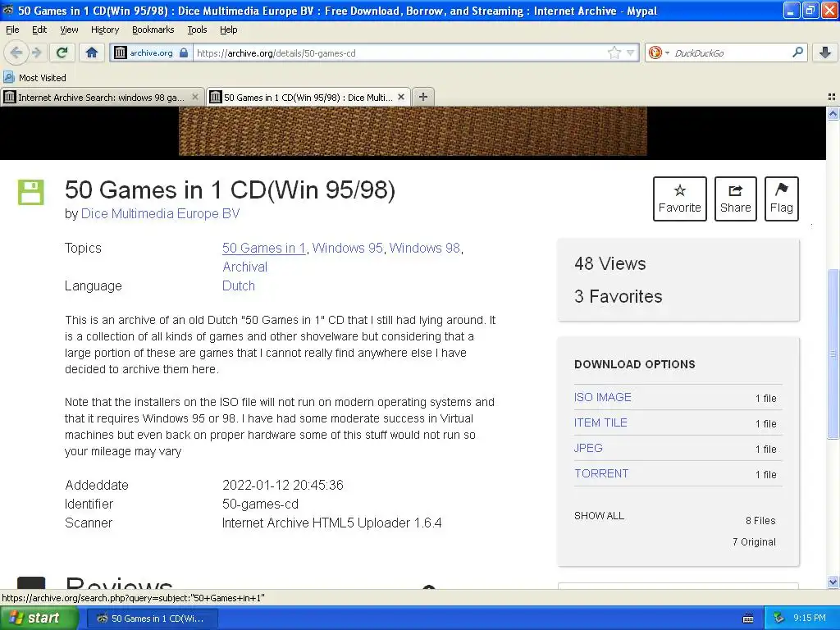Image resolution: width=840 pixels, height=630 pixels.
Task: Bookmark this page with the star icon
Action: tap(614, 52)
